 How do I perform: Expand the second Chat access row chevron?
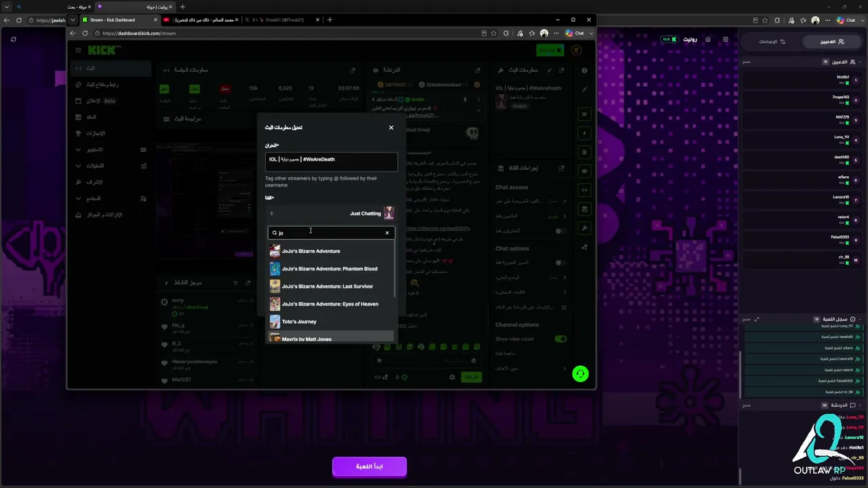[565, 216]
